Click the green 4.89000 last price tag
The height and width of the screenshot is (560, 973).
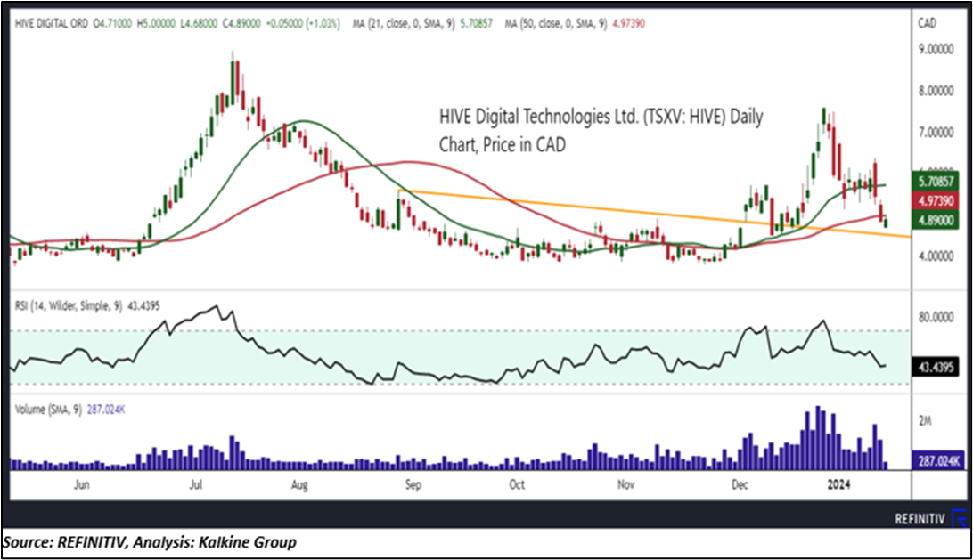click(x=936, y=220)
